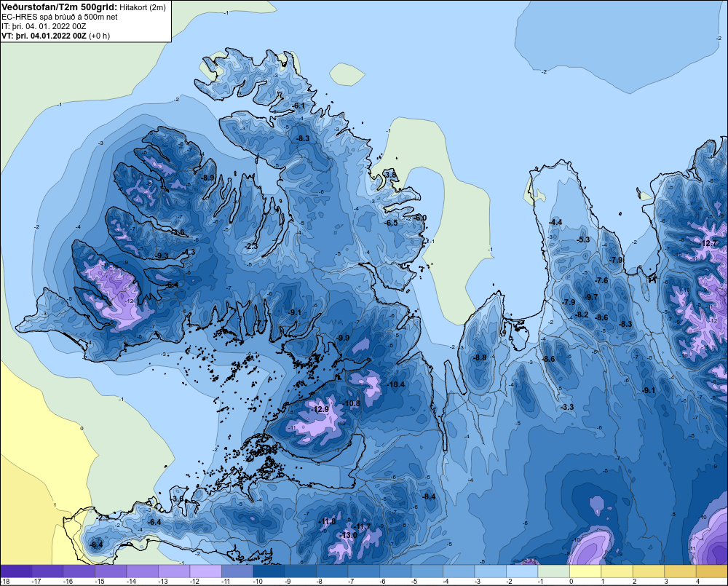Click the 'EC-HRES spá brúuð á 500m net' line
The width and height of the screenshot is (728, 586).
pos(59,17)
